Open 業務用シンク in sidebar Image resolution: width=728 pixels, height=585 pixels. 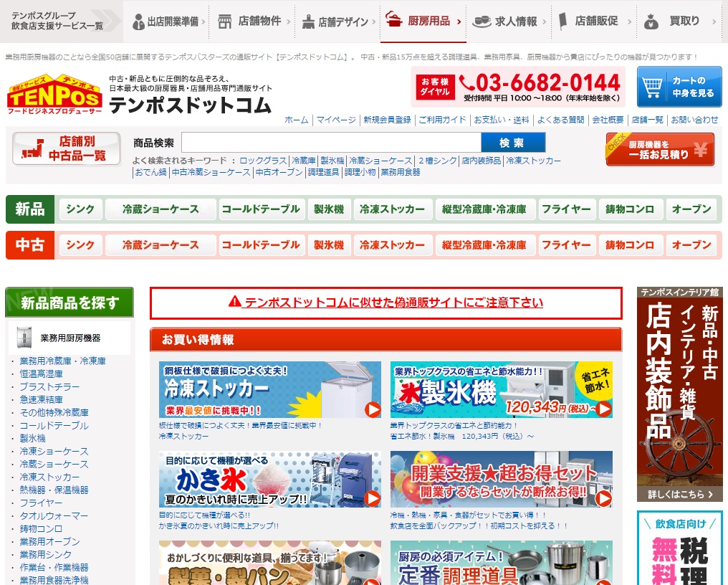46,555
